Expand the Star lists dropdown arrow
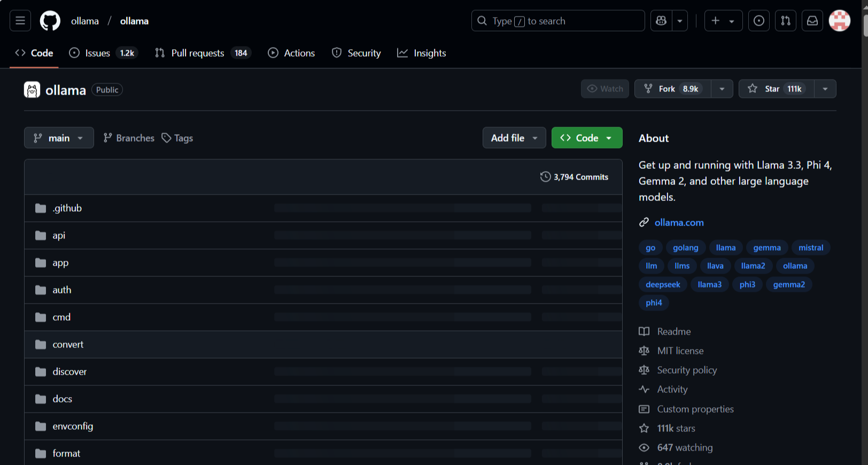 (x=825, y=89)
